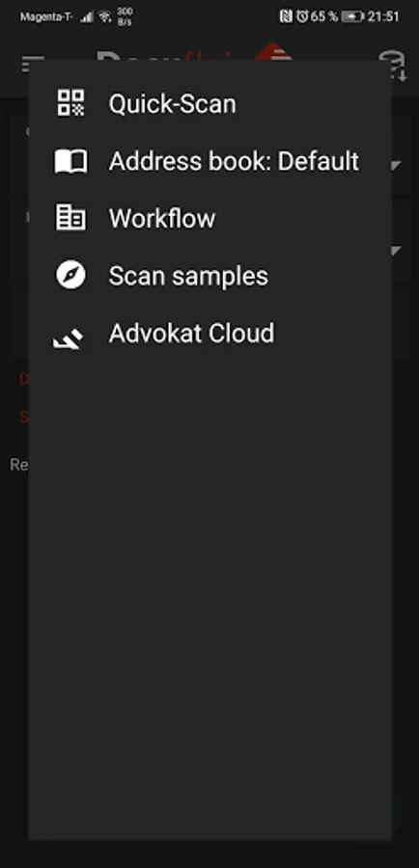419x868 pixels.
Task: Launch the Advokat Cloud label
Action: [191, 334]
